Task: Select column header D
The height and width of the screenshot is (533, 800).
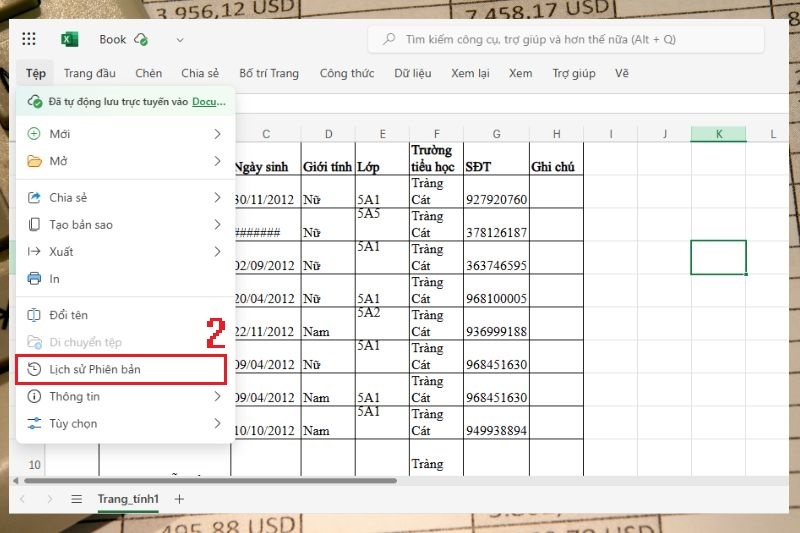Action: click(328, 134)
